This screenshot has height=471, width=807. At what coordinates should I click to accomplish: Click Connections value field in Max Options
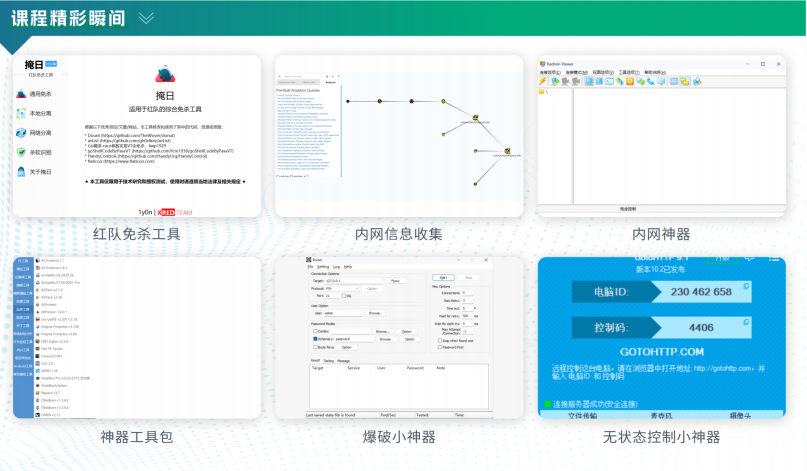(x=467, y=293)
